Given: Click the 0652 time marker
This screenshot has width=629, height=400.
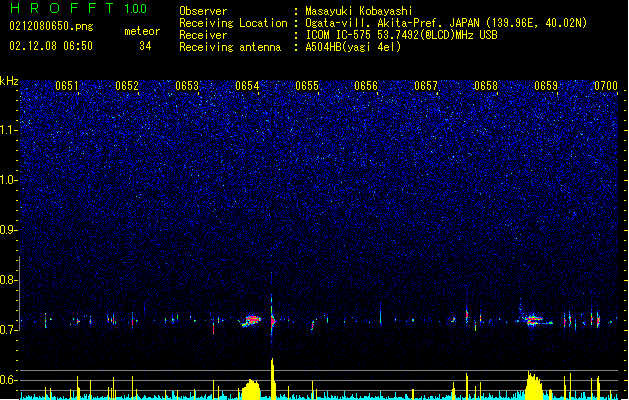Looking at the screenshot, I should coord(127,86).
